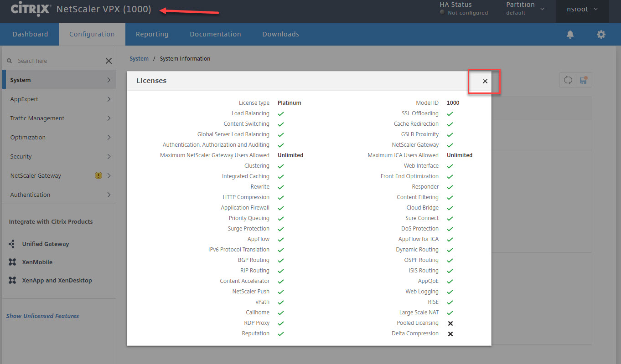Switch to the Downloads tab
621x364 pixels.
[x=280, y=34]
